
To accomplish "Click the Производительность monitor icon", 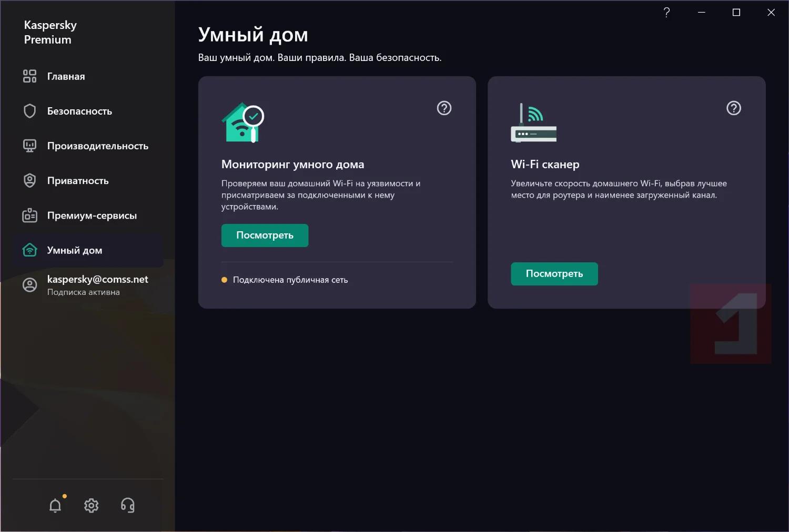I will coord(30,146).
